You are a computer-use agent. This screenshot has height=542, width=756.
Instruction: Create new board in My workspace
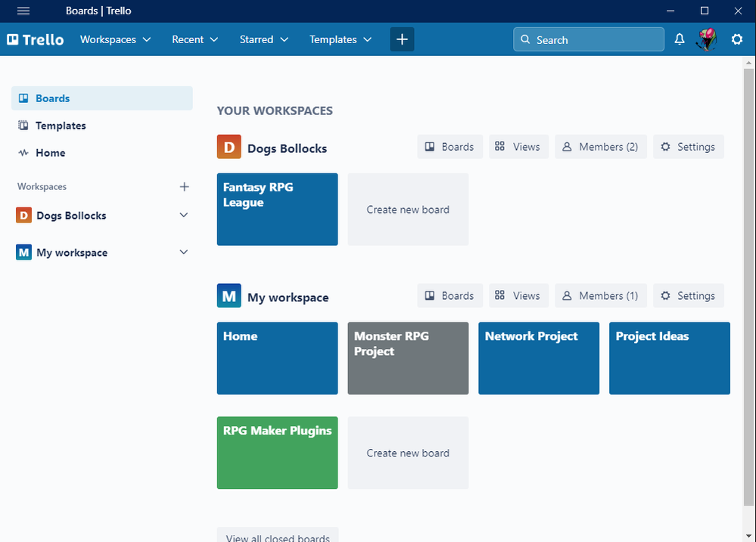408,453
